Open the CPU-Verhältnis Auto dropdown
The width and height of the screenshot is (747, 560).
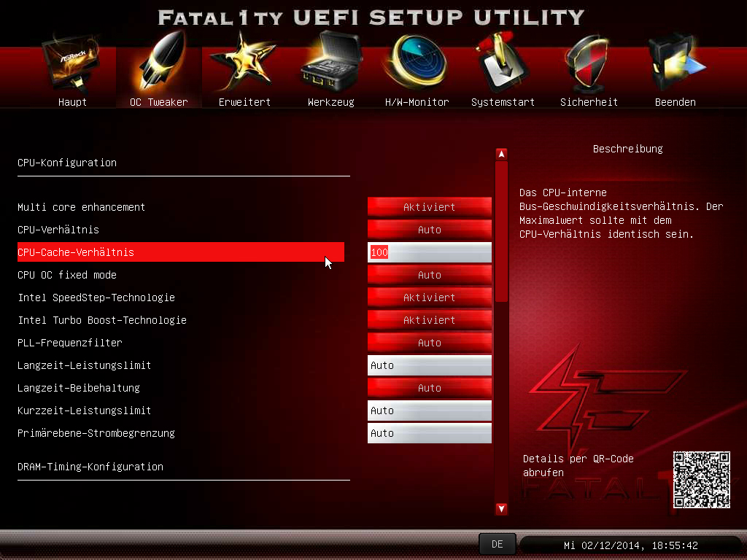click(x=429, y=230)
